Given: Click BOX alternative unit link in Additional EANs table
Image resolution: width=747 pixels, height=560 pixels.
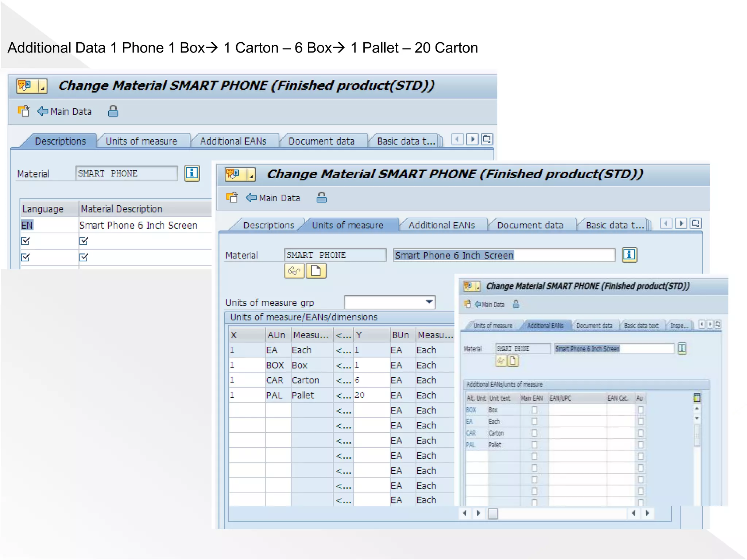Looking at the screenshot, I should [x=471, y=410].
